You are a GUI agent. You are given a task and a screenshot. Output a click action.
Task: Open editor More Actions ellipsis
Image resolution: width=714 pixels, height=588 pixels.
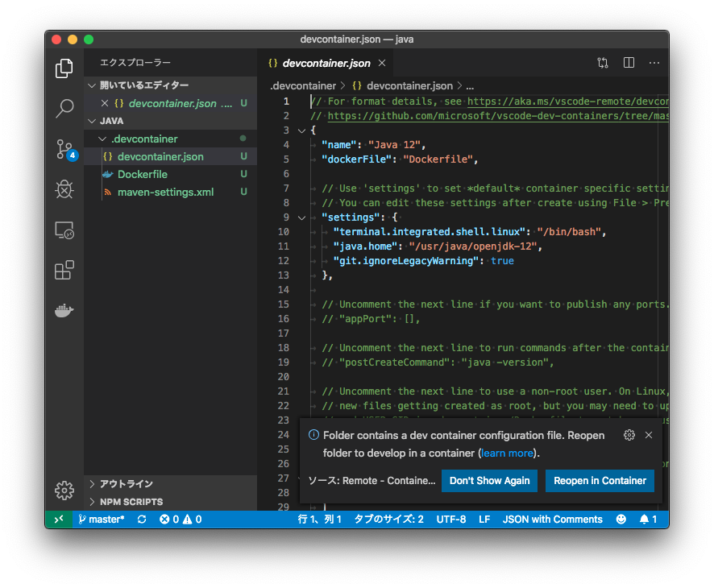coord(654,63)
